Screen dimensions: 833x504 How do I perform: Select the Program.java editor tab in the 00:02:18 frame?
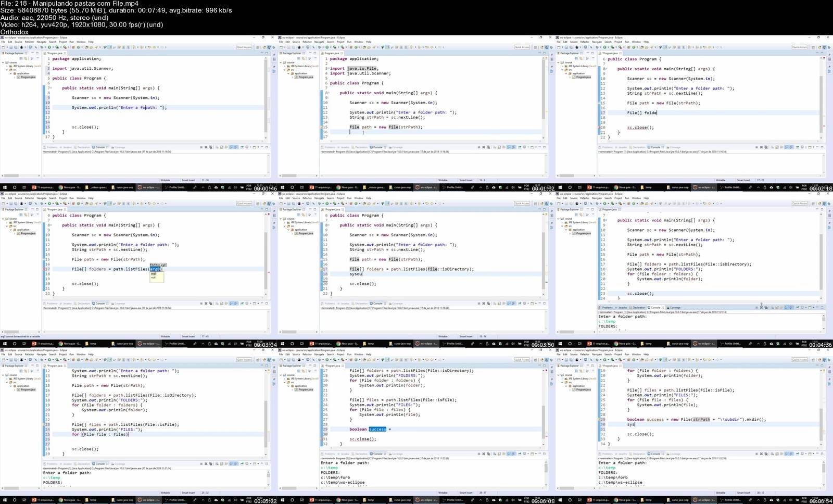point(610,53)
